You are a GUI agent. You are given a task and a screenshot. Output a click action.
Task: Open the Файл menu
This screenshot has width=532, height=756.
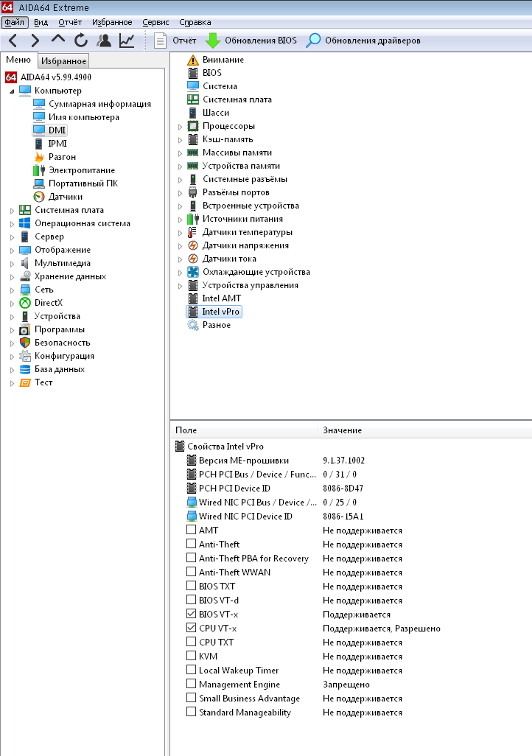coord(15,22)
